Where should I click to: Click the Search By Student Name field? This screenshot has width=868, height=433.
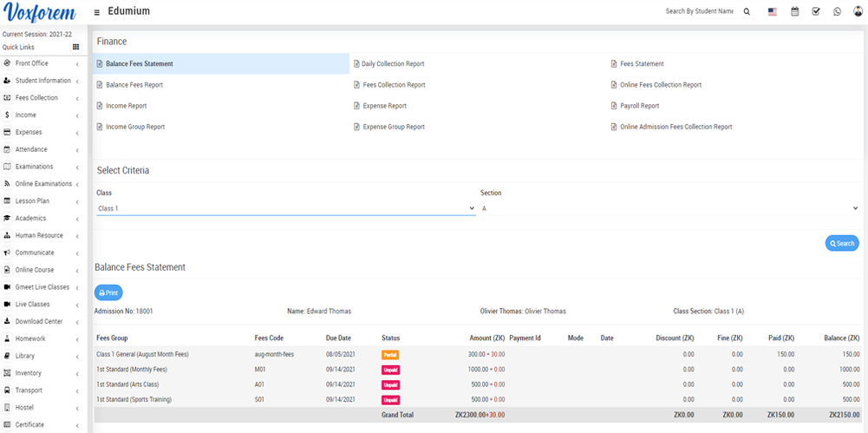[699, 11]
